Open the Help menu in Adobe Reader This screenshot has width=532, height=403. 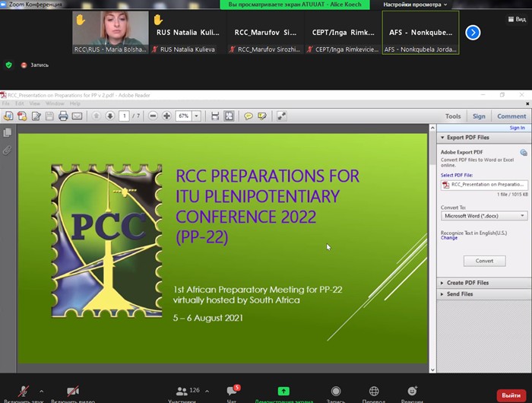pos(75,103)
